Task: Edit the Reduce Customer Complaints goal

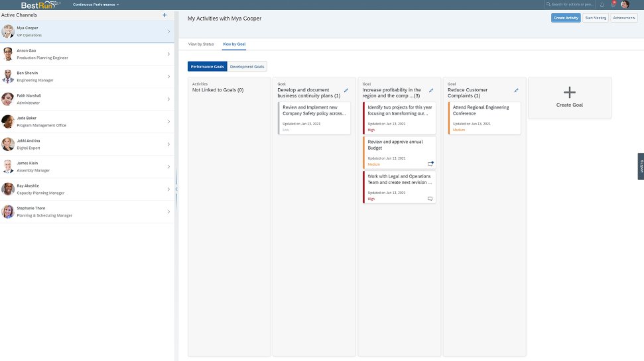Action: pos(516,90)
